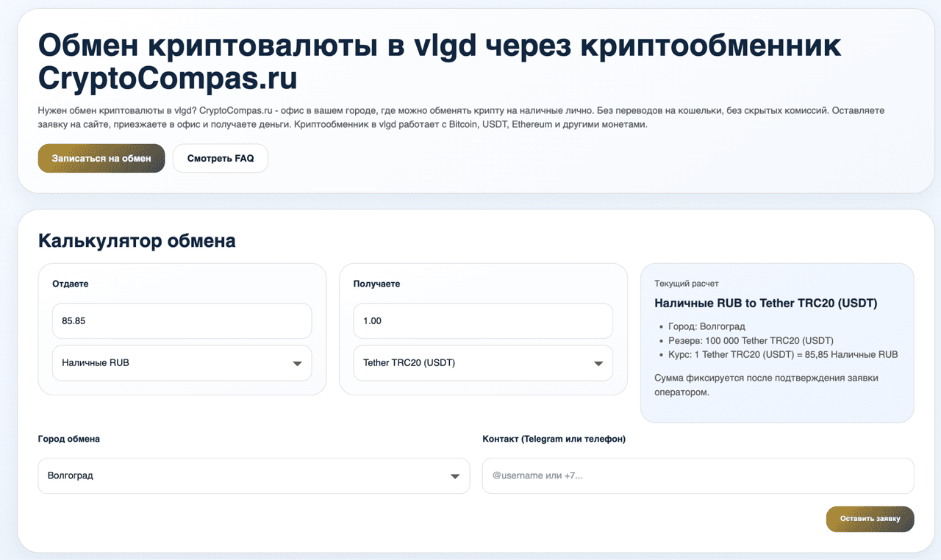Click the "Город: Волгоград" list item
The width and height of the screenshot is (941, 560).
[x=705, y=326]
